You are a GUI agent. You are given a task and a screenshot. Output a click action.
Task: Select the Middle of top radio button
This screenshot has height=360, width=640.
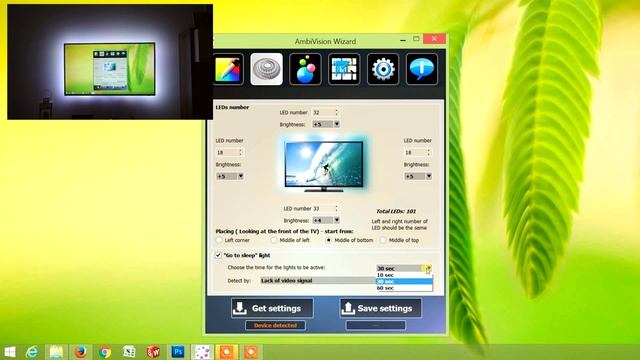[x=383, y=240]
